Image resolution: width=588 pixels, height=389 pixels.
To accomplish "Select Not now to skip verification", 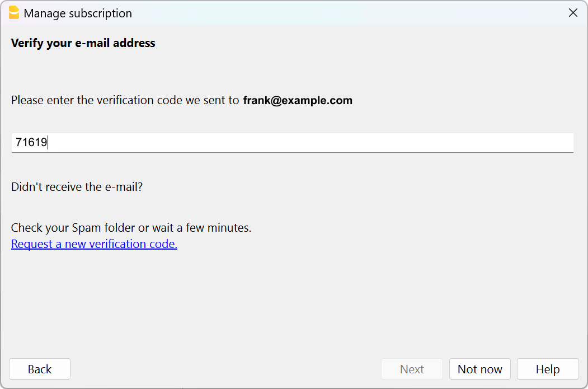I will point(479,369).
